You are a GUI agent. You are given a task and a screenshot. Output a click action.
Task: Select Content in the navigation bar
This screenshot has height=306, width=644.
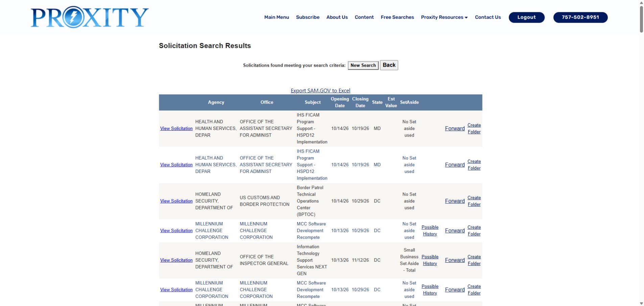[x=364, y=17]
